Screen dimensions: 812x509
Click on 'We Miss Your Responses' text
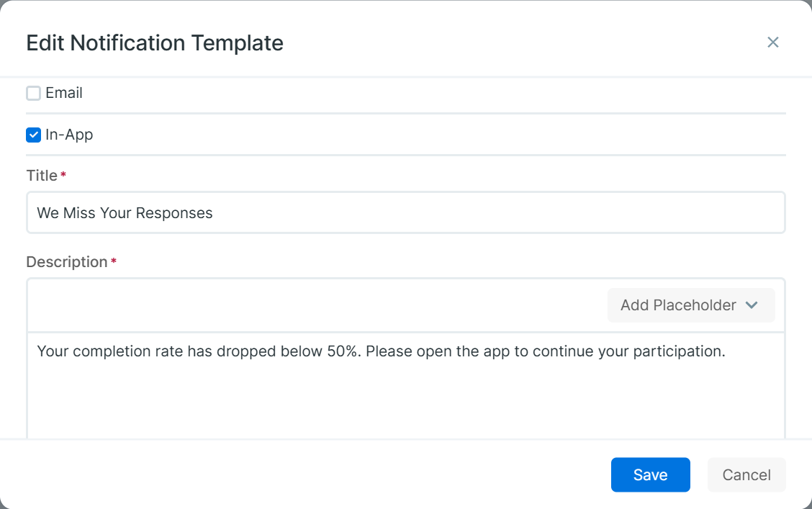[x=125, y=213]
